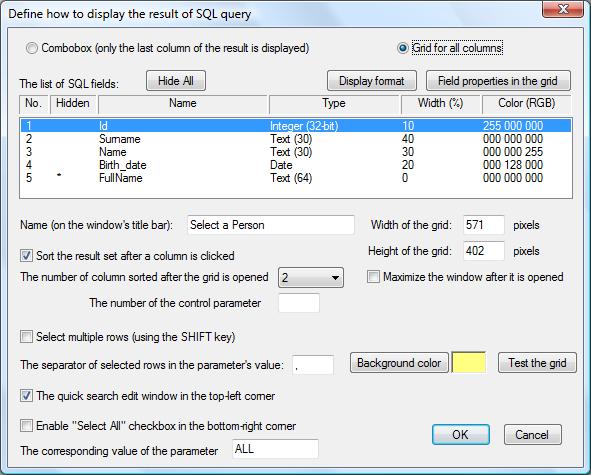Focus the control parameter number field
Image resolution: width=591 pixels, height=475 pixels.
coord(299,303)
